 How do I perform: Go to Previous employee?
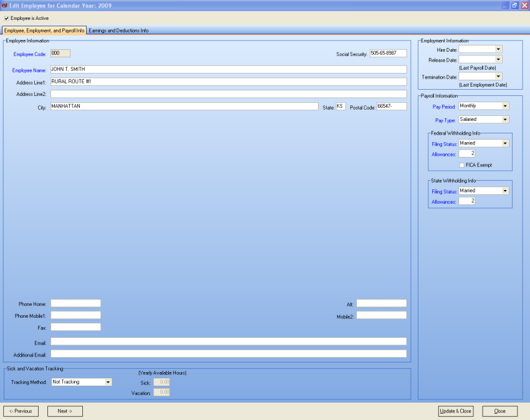pyautogui.click(x=21, y=411)
